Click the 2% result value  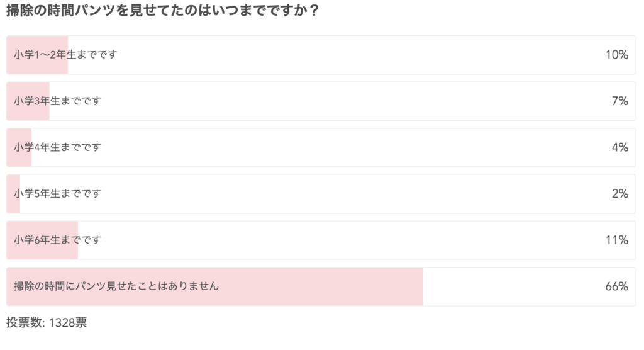click(620, 194)
